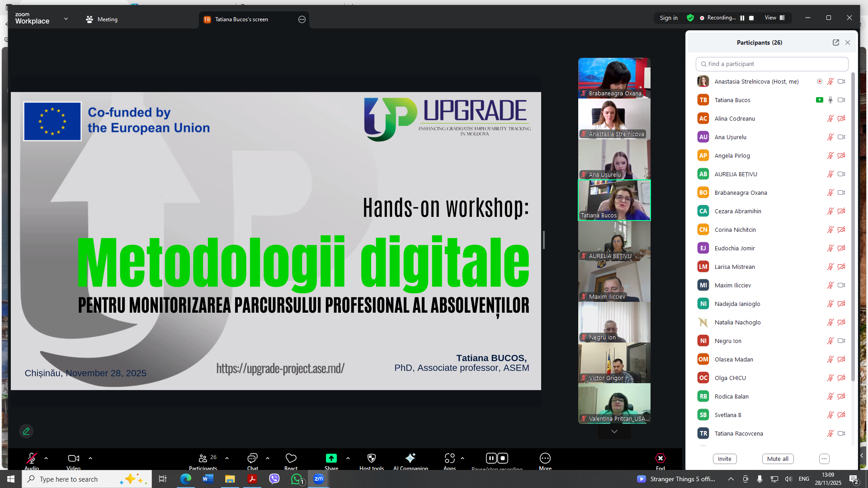
Task: Open the Meeting tab
Action: 102,19
